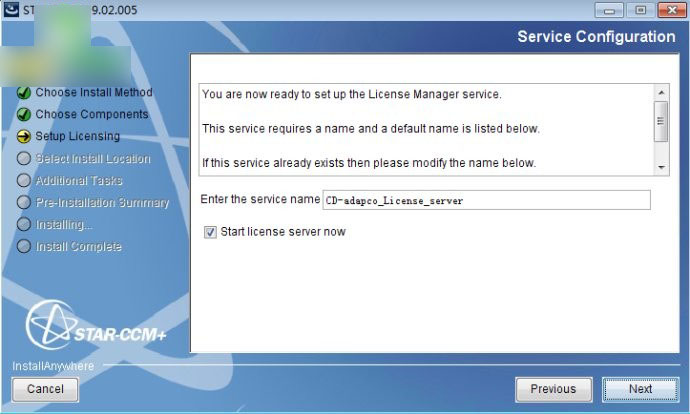Select the Pre-Installation Summary step label
The image size is (690, 414).
[102, 202]
